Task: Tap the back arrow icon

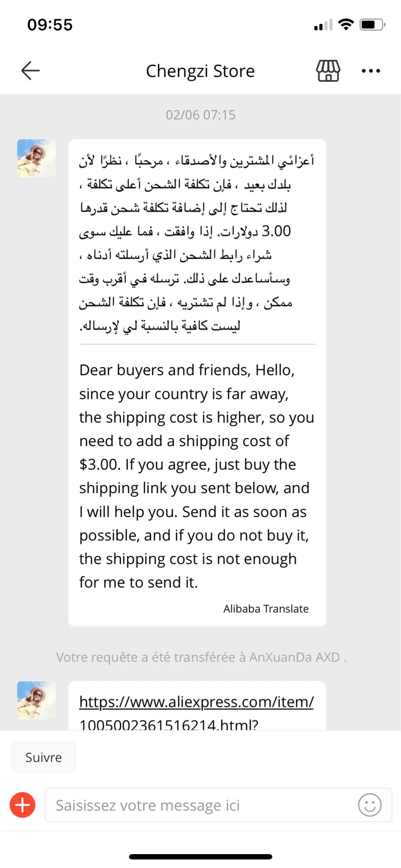Action: pyautogui.click(x=30, y=71)
